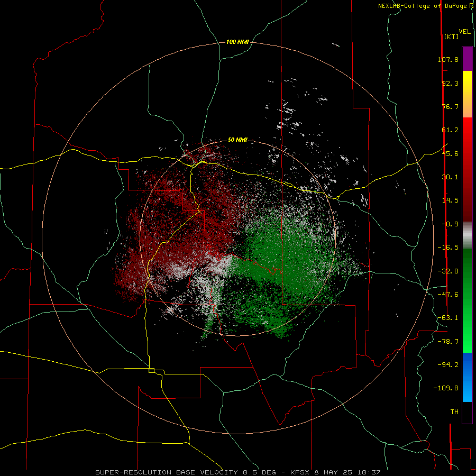Click the -47.6 legend value
This screenshot has width=476, height=476.
point(448,295)
